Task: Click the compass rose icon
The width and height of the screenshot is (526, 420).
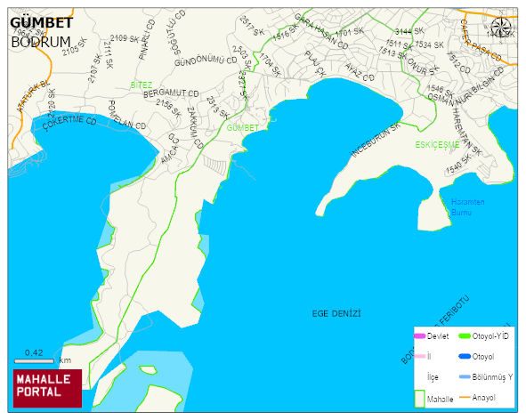Action: click(500, 27)
